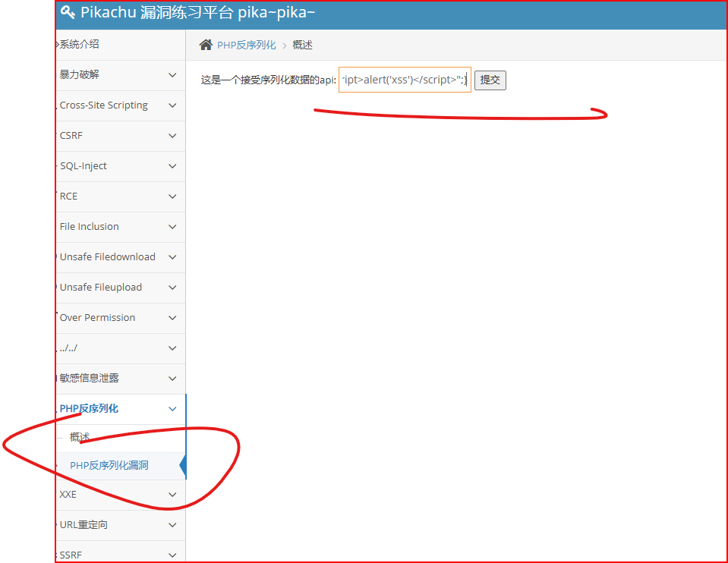
Task: Open the Unsafe Fileupload sidebar menu
Action: (x=101, y=288)
